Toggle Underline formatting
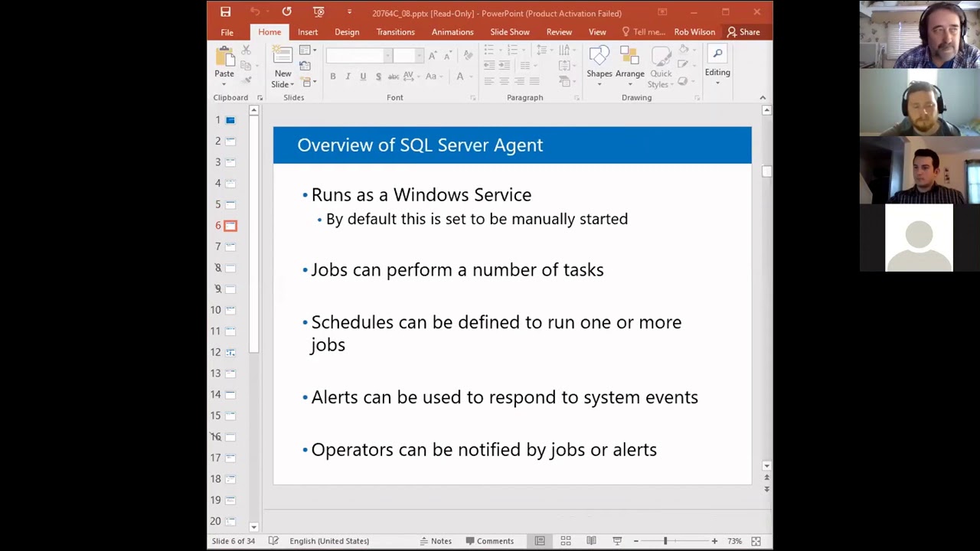Image resolution: width=980 pixels, height=551 pixels. 363,77
